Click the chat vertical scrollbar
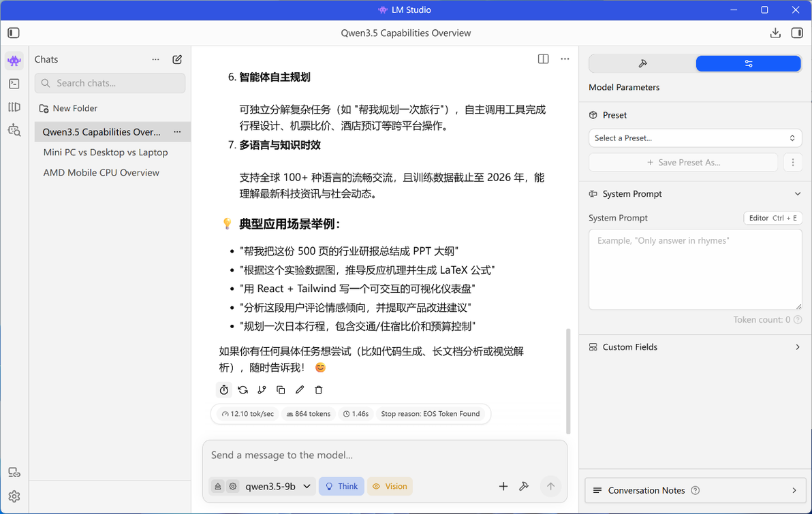Image resolution: width=812 pixels, height=514 pixels. (x=568, y=381)
